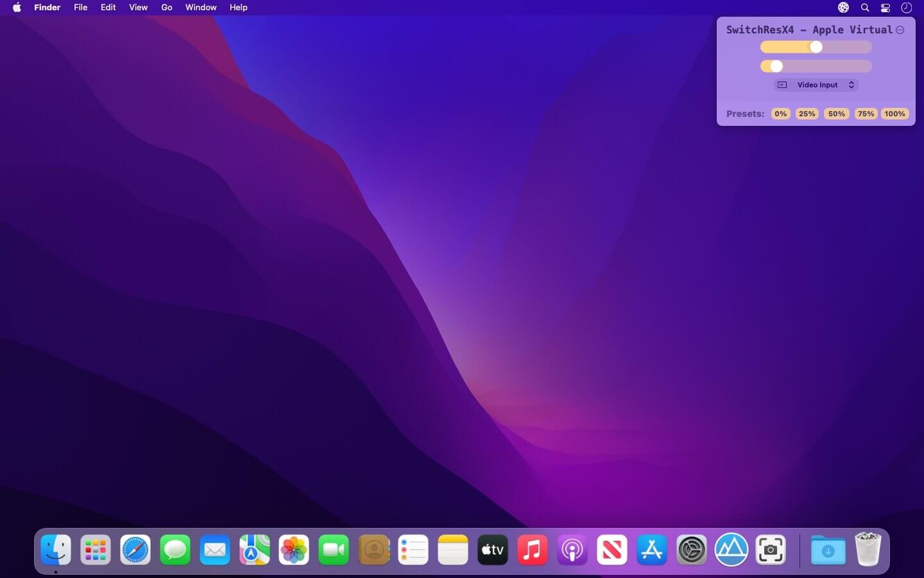924x578 pixels.
Task: Launch Safari from the Dock
Action: pos(135,550)
